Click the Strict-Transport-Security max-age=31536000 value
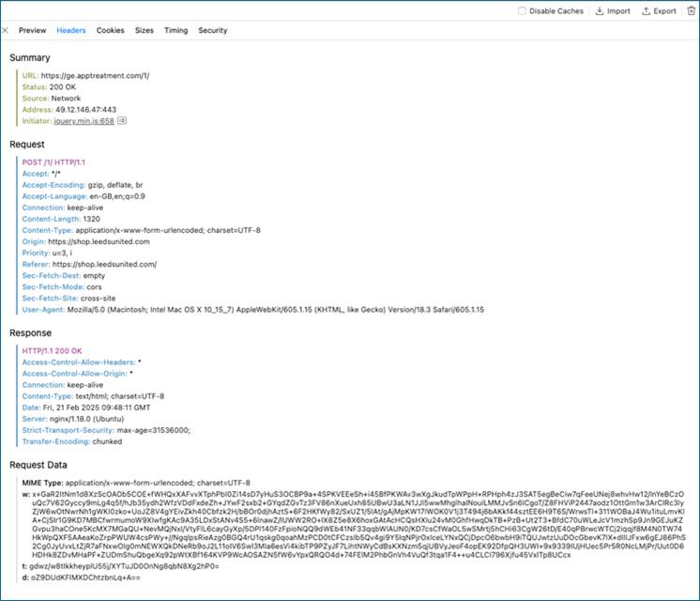This screenshot has height=601, width=700. (154, 430)
